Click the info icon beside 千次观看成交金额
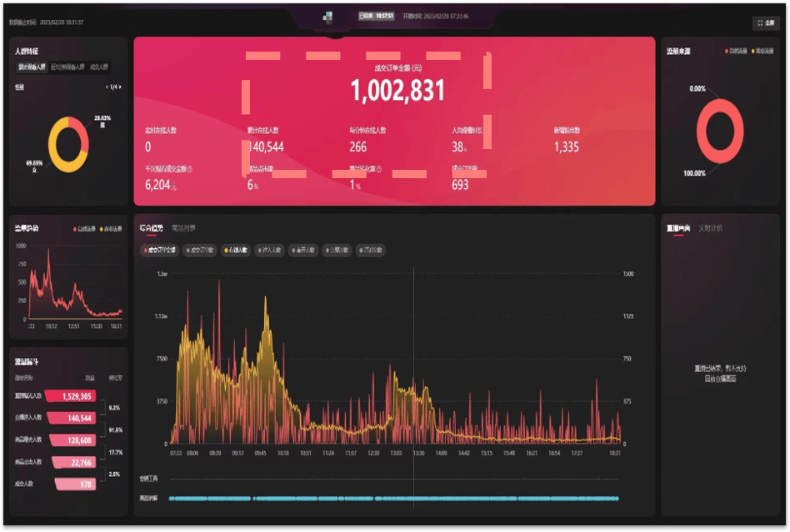The height and width of the screenshot is (532, 790). pos(190,169)
